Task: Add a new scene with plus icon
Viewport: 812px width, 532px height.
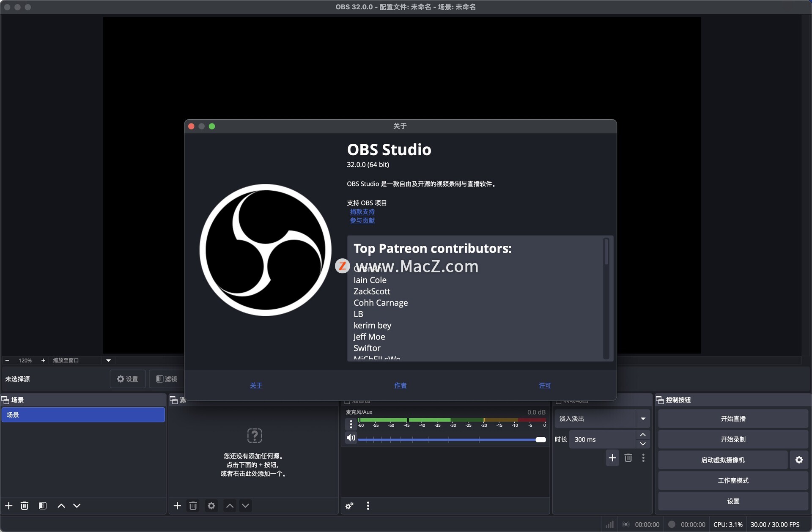Action: coord(8,506)
